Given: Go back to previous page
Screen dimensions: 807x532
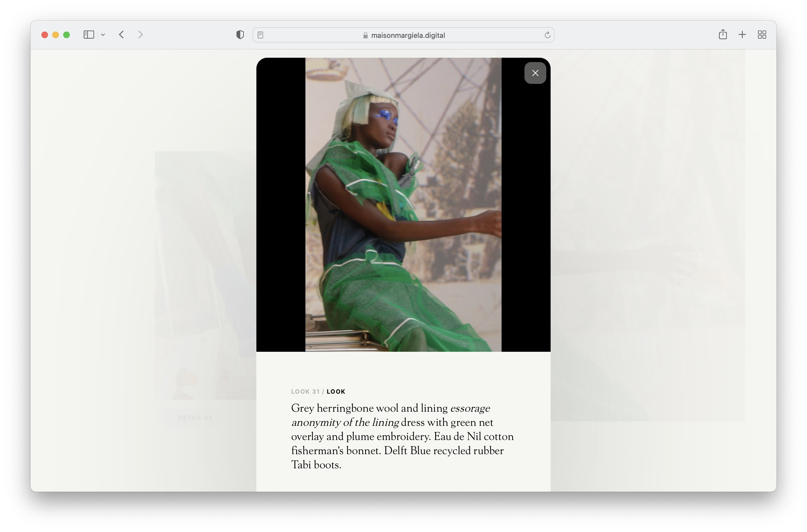Looking at the screenshot, I should (121, 35).
